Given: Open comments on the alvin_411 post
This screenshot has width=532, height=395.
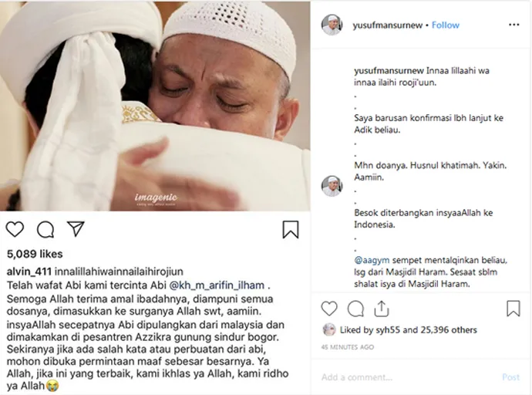Looking at the screenshot, I should pos(45,229).
